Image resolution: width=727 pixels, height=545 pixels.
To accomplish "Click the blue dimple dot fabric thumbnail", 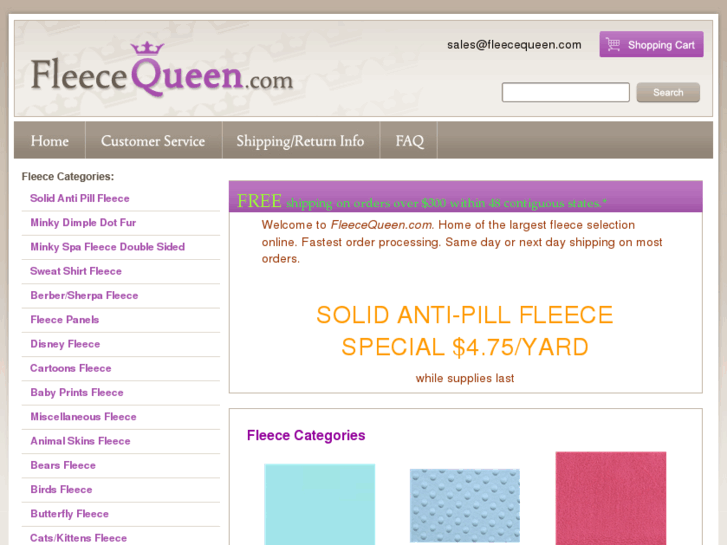I will tap(465, 506).
